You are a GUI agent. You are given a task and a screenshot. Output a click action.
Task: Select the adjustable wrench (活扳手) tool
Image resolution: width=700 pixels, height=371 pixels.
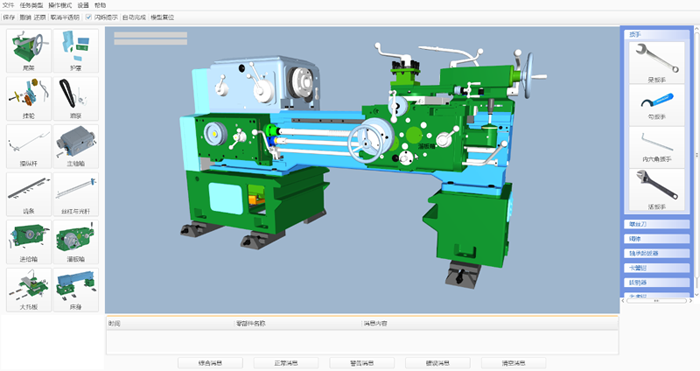click(657, 190)
